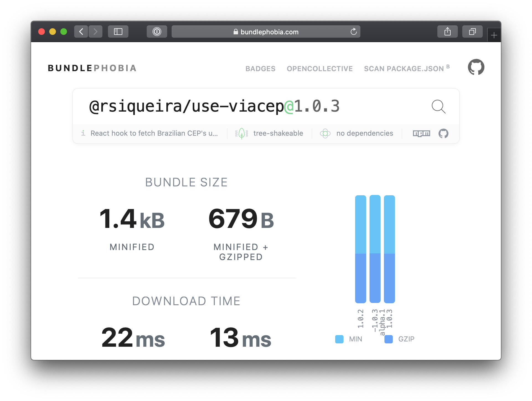Click the search magnifier icon

[x=439, y=107]
